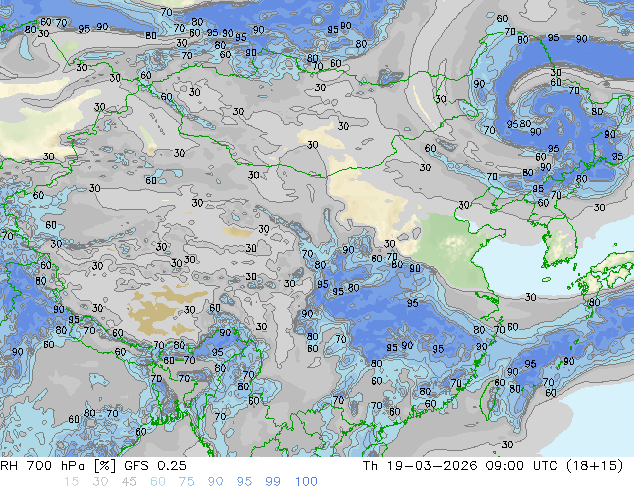Click the Korean peninsula on the map
The width and height of the screenshot is (634, 490).
(x=560, y=241)
